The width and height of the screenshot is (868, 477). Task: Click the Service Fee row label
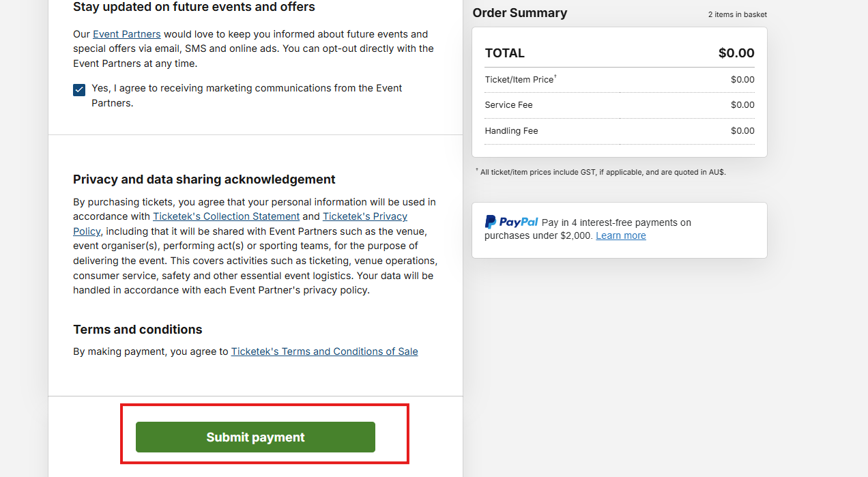508,105
